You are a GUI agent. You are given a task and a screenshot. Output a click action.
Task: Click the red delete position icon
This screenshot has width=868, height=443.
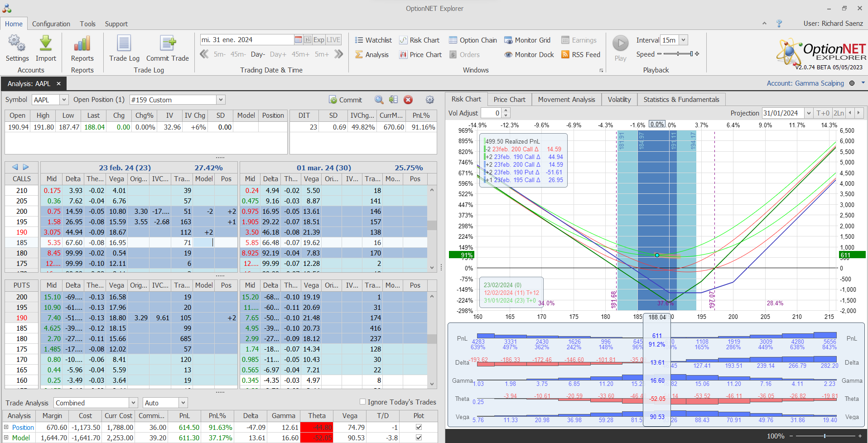click(x=408, y=100)
